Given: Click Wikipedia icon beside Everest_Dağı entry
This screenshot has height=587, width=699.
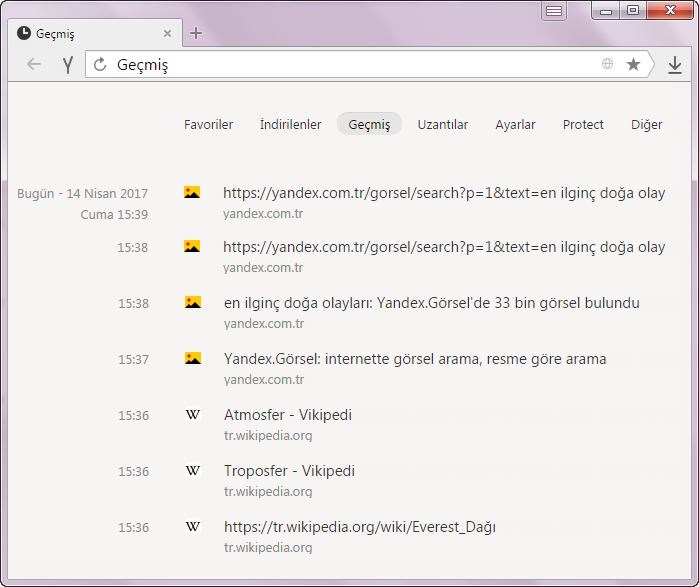Looking at the screenshot, I should pyautogui.click(x=193, y=526).
